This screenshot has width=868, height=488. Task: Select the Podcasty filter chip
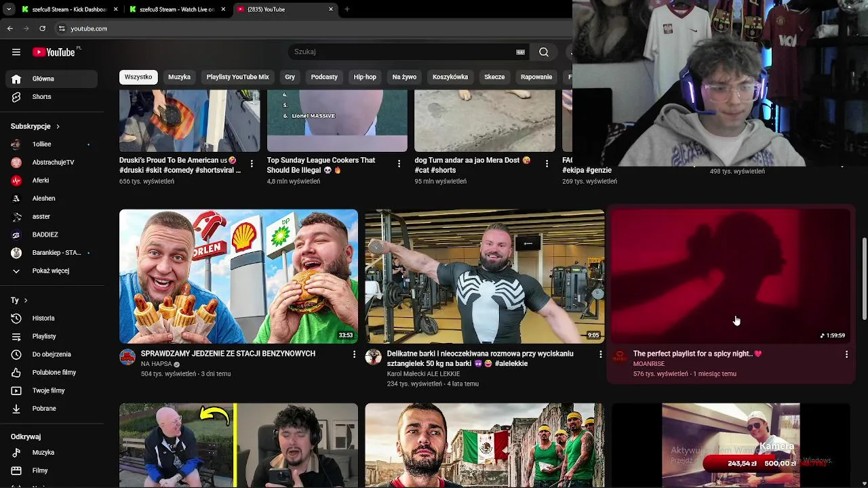pyautogui.click(x=324, y=77)
